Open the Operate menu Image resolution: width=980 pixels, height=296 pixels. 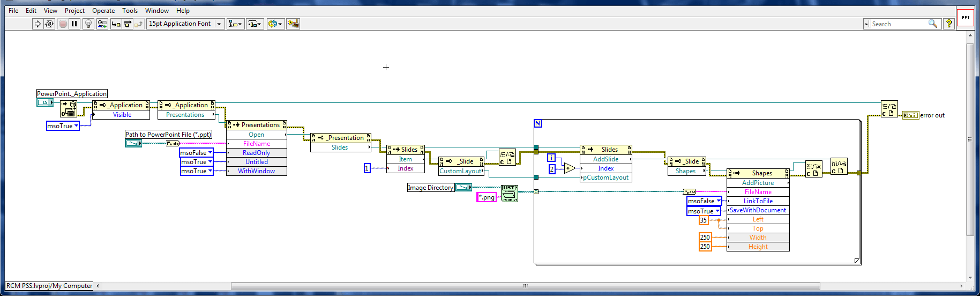click(103, 11)
